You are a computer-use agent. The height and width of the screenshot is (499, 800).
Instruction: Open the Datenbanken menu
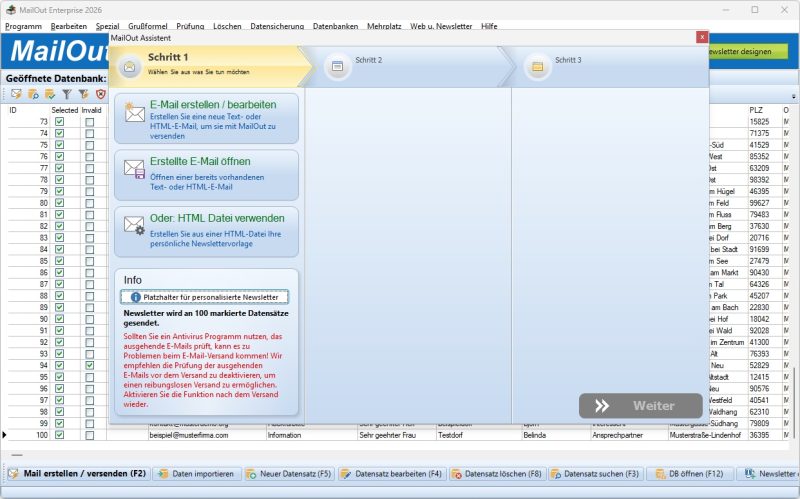tap(335, 26)
